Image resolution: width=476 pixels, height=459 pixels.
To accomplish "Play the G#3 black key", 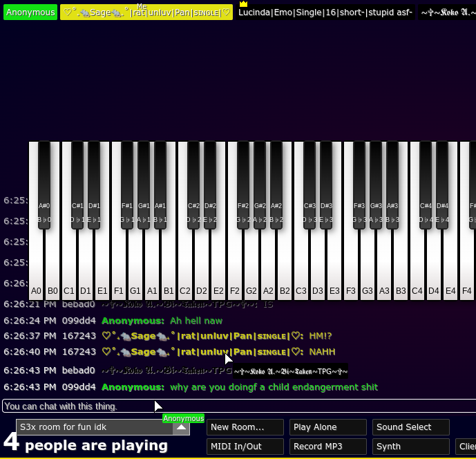I will tap(376, 185).
